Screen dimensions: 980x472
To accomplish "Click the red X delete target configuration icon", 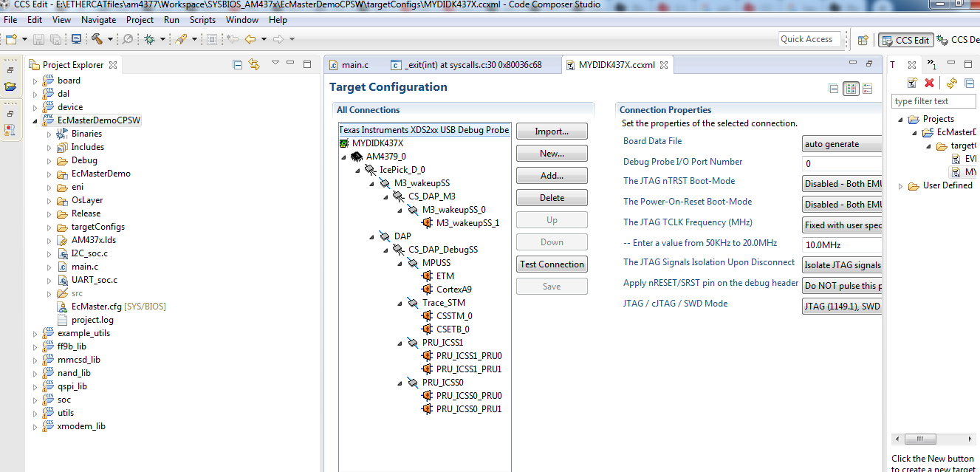I will point(929,83).
